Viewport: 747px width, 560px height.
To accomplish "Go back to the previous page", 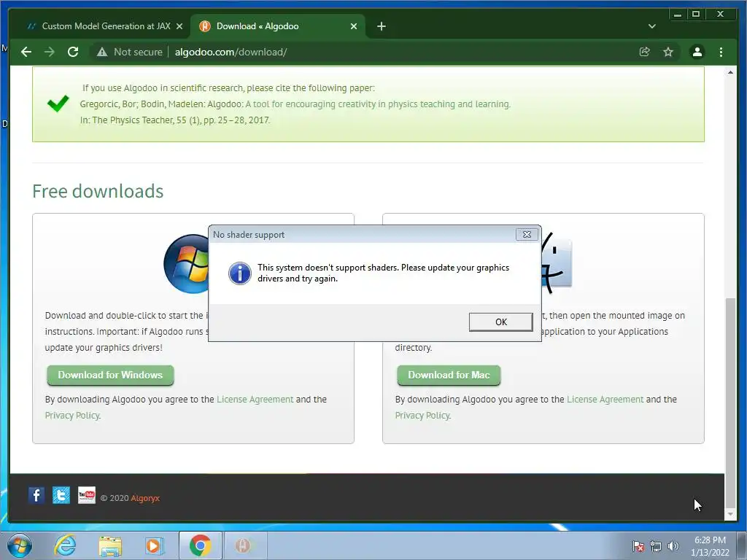I will 26,52.
